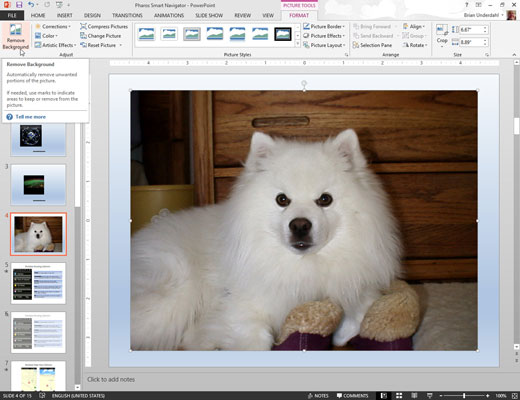Select the slide 3 thumbnail

38,184
